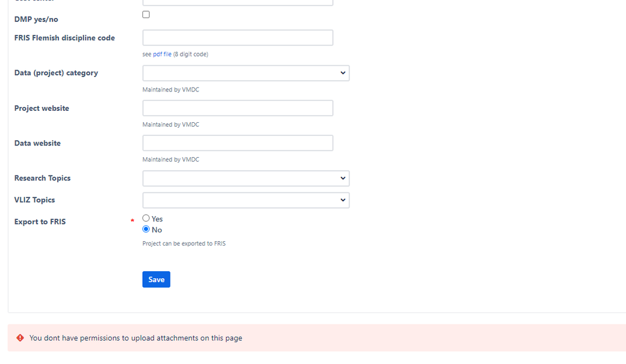Viewport: 626px width, 364px height.
Task: Click the Data (project) category label
Action: [56, 73]
